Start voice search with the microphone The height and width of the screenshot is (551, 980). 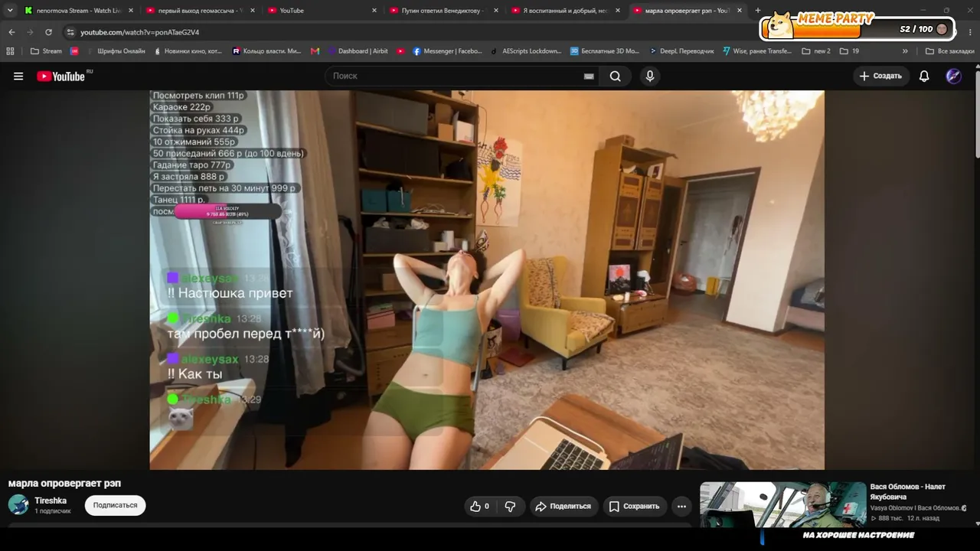pyautogui.click(x=650, y=76)
